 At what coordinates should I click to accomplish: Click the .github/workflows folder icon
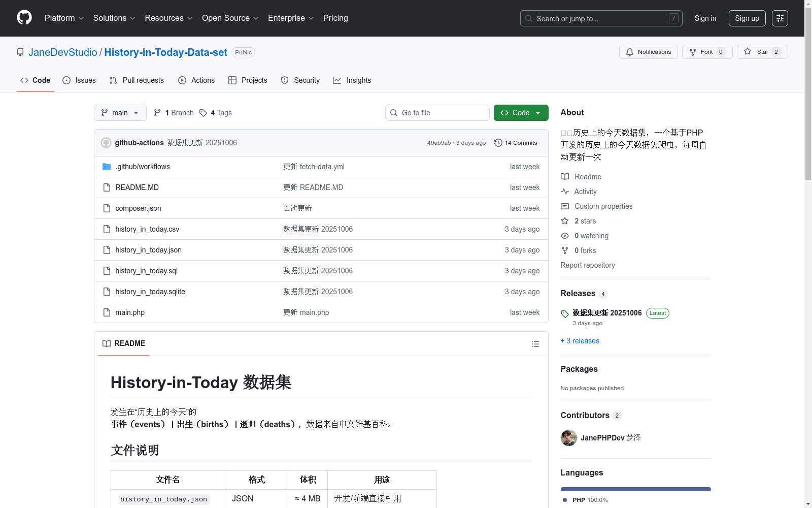click(x=107, y=167)
